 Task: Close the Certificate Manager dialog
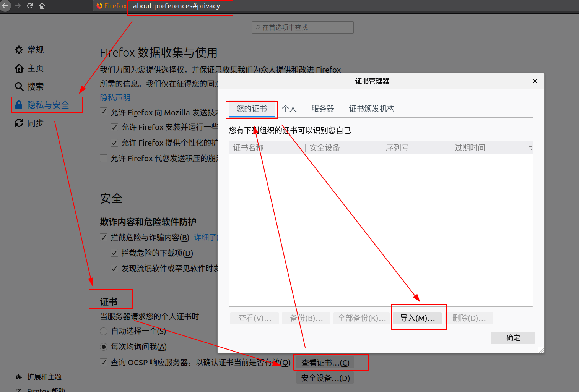pyautogui.click(x=535, y=81)
